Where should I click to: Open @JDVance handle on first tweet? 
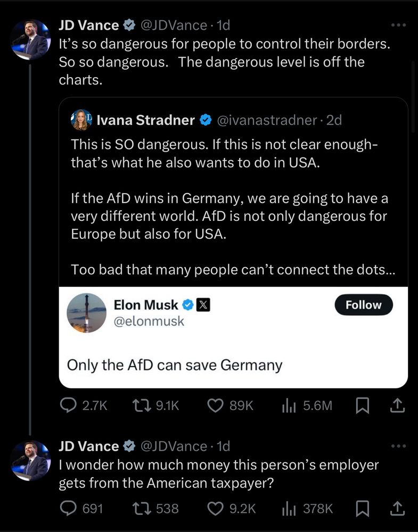coord(174,25)
